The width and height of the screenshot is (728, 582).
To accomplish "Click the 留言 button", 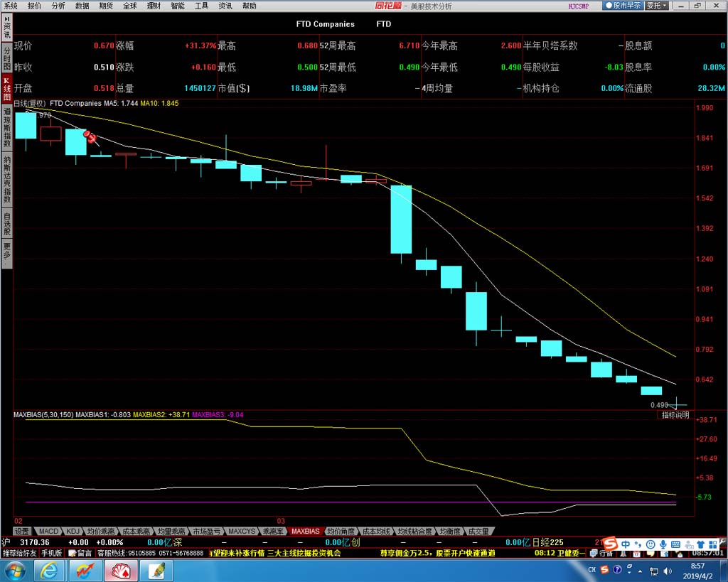I will tap(80, 554).
